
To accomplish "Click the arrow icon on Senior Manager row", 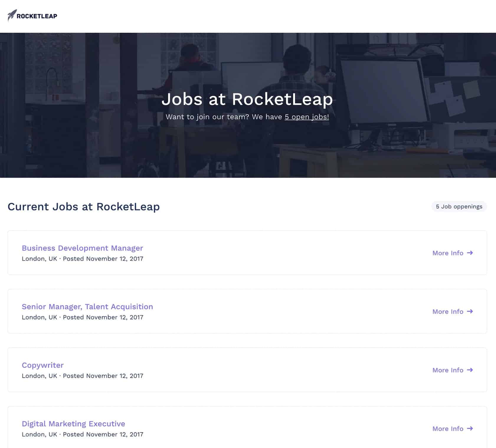I will 470,311.
